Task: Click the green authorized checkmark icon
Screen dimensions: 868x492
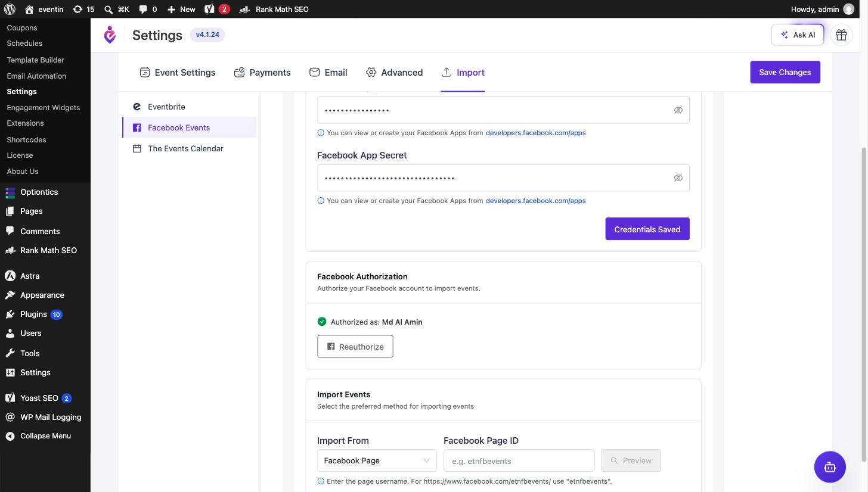Action: pos(322,322)
